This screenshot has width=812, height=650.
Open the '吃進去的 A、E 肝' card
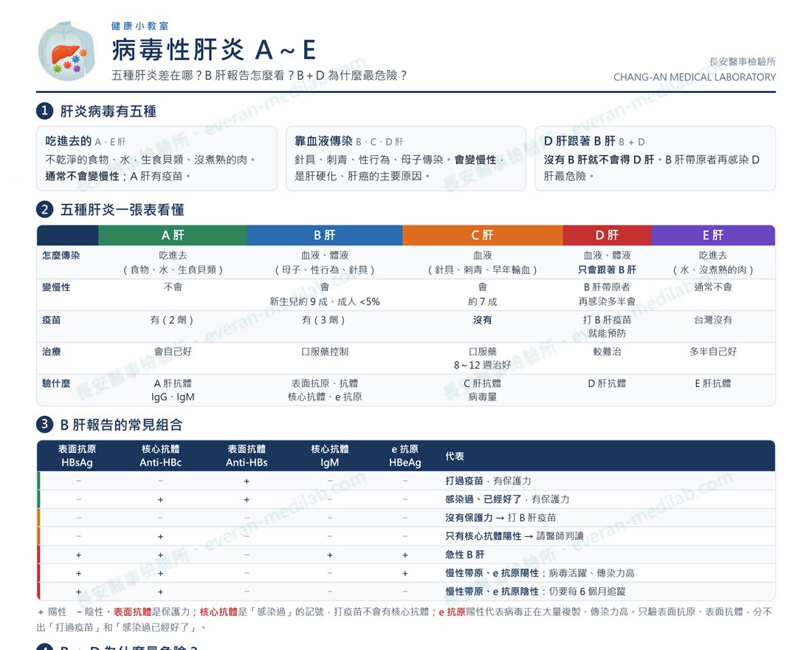tap(157, 158)
